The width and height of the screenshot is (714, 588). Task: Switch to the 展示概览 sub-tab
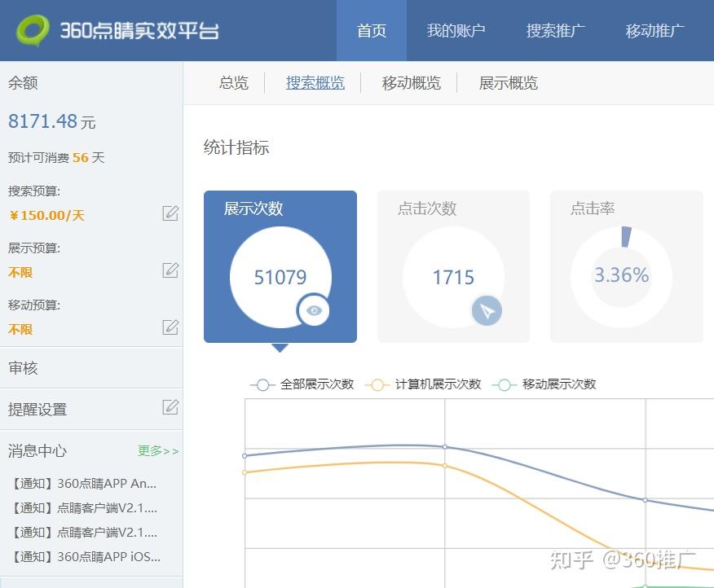coord(508,83)
